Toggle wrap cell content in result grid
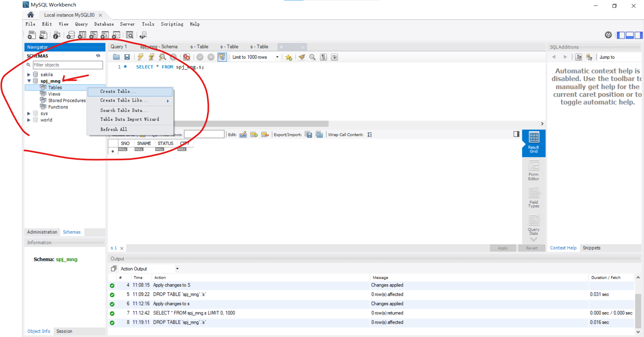The image size is (644, 337). click(370, 135)
